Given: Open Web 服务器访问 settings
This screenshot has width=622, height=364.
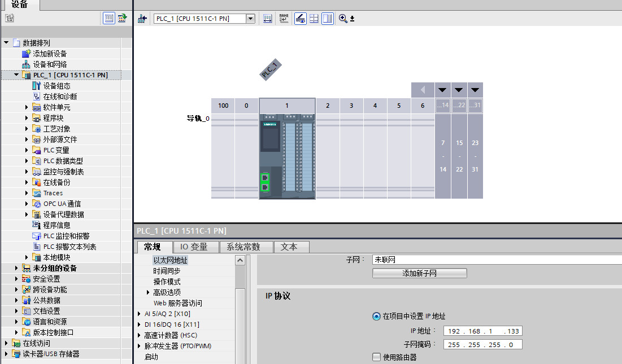Looking at the screenshot, I should click(178, 303).
